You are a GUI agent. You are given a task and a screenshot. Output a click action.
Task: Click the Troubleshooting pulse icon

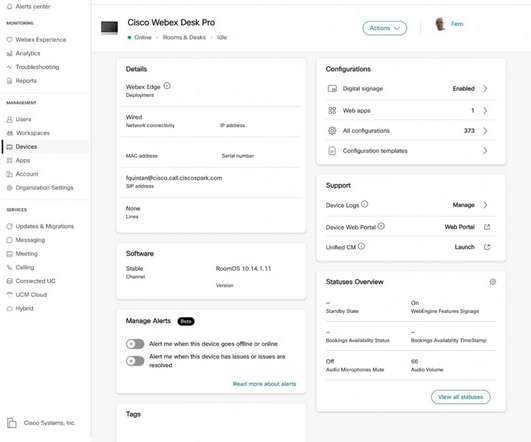click(9, 67)
